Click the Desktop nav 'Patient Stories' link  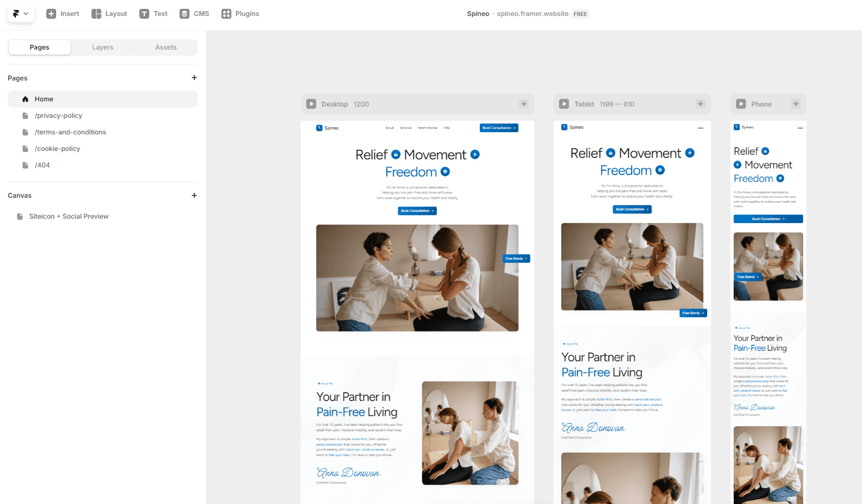(427, 128)
